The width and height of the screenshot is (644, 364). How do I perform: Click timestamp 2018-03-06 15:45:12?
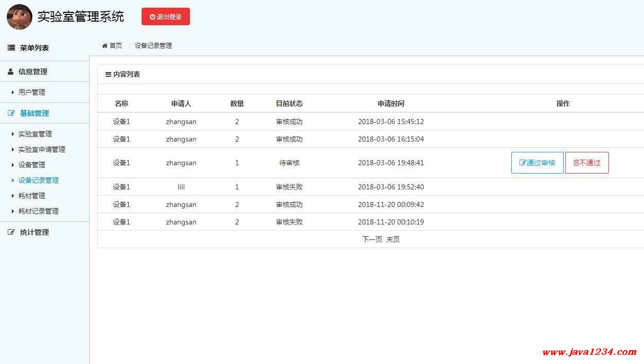tap(391, 122)
